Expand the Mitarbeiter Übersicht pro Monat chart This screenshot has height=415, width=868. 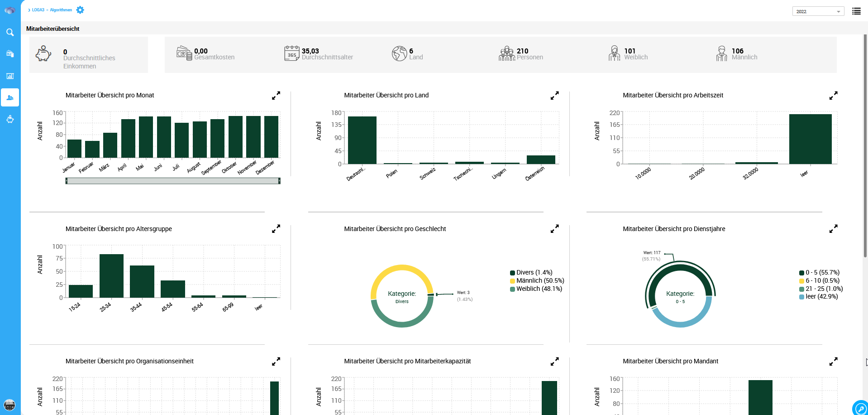tap(276, 95)
